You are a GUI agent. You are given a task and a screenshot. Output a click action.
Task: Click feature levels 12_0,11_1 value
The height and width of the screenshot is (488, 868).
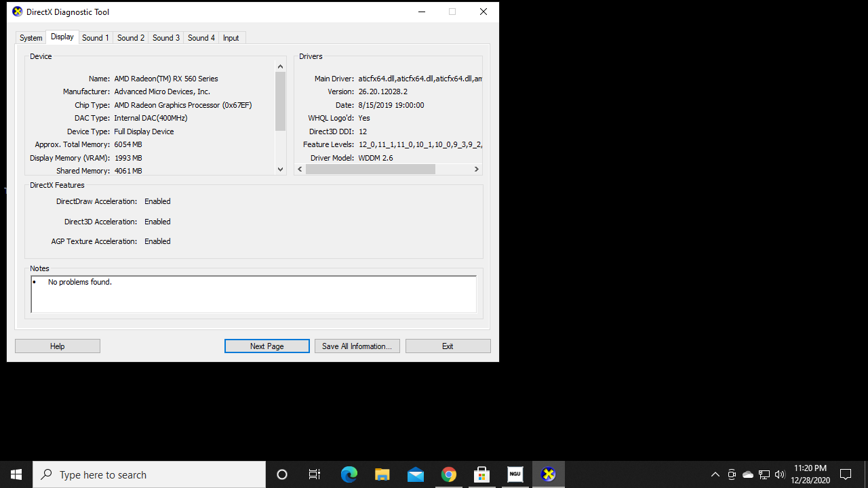tap(420, 144)
